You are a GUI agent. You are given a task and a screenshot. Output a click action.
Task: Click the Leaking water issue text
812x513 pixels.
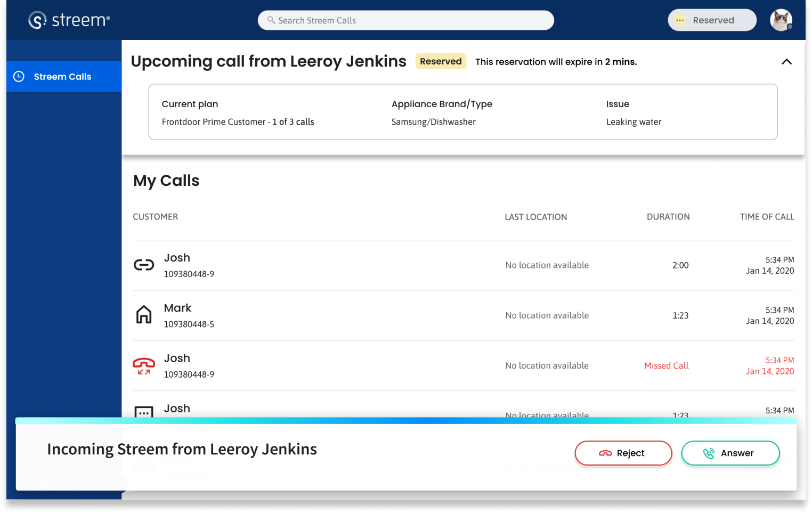point(634,122)
